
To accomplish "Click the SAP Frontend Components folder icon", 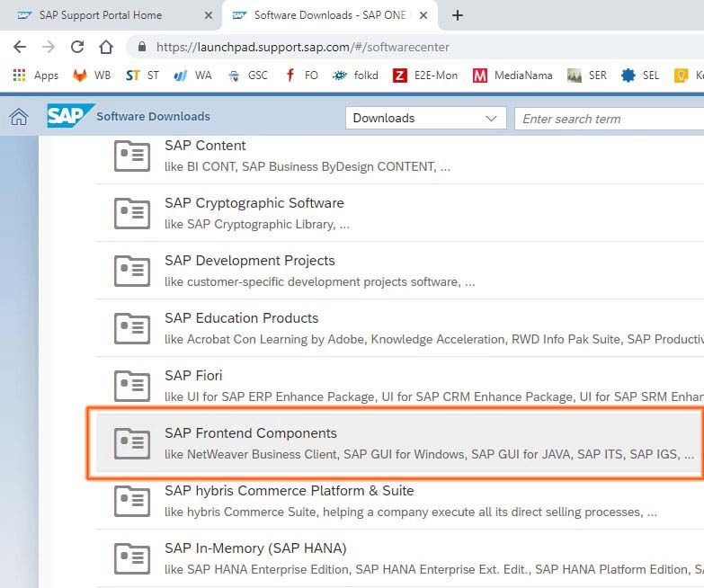I will click(132, 443).
